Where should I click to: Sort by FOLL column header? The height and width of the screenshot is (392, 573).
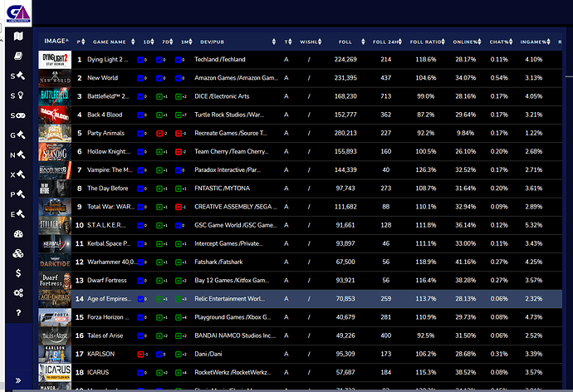(x=351, y=42)
